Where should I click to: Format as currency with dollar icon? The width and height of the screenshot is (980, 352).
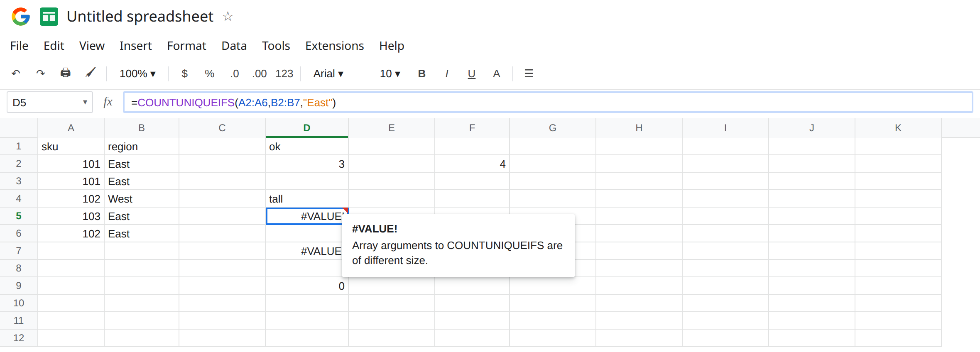tap(185, 73)
